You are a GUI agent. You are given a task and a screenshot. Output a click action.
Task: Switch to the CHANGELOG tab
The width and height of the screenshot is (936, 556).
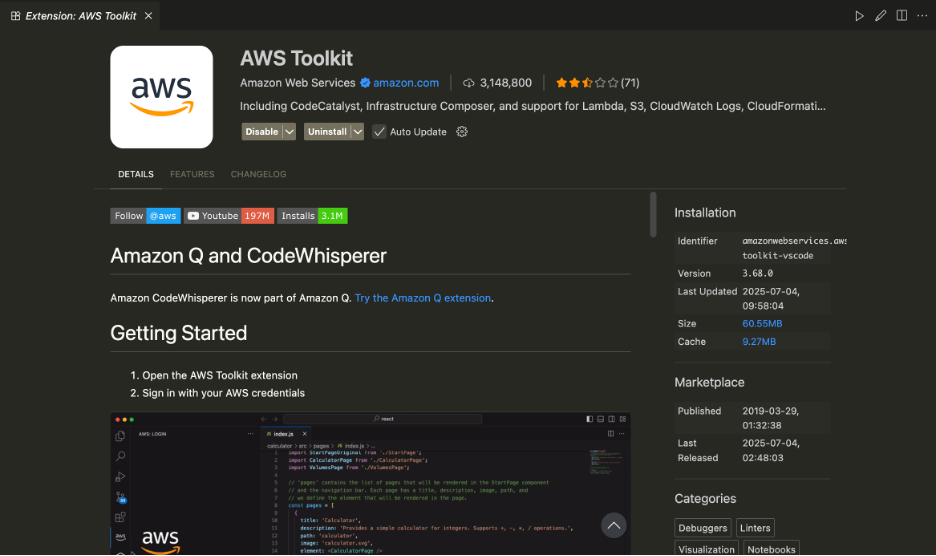coord(258,174)
